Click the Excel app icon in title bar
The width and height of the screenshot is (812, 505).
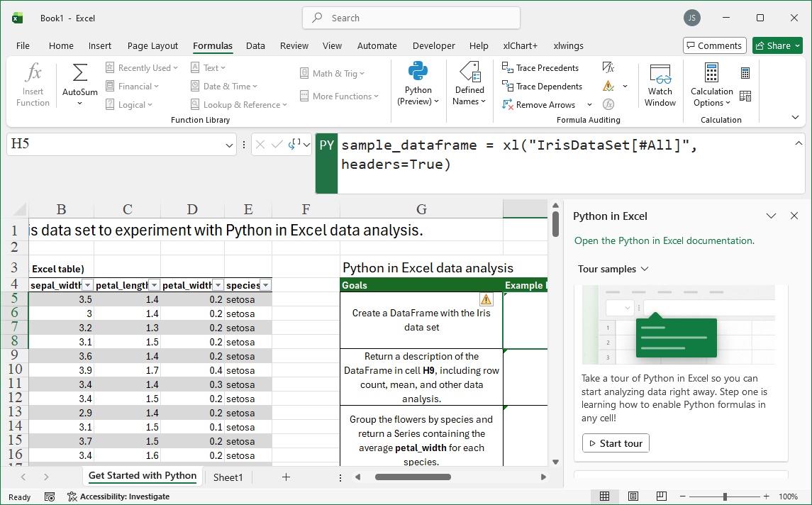point(17,18)
